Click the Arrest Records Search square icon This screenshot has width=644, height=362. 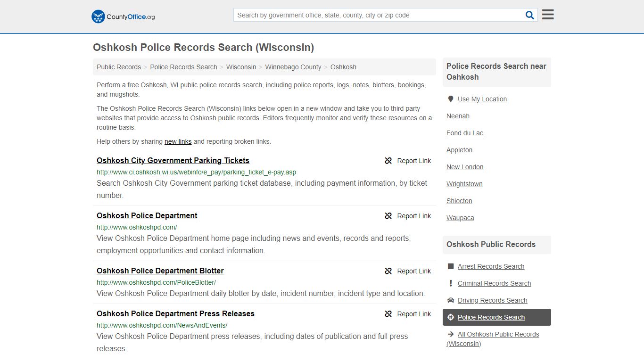click(451, 266)
